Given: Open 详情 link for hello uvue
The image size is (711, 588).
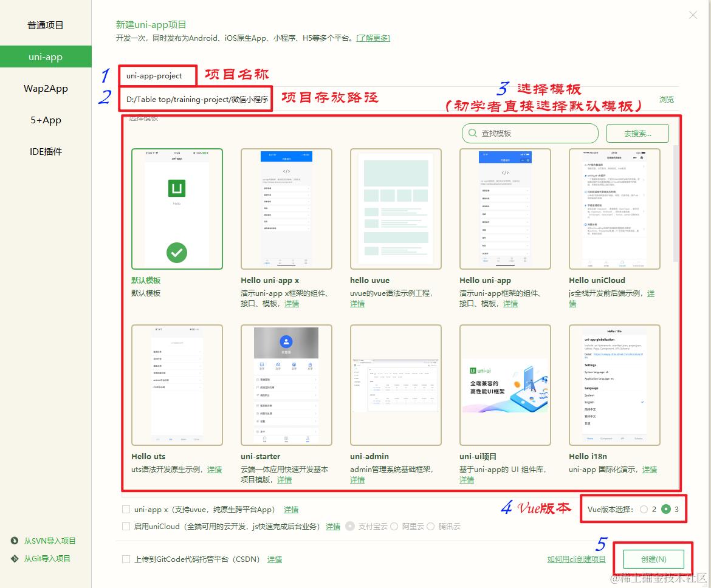Looking at the screenshot, I should click(357, 304).
